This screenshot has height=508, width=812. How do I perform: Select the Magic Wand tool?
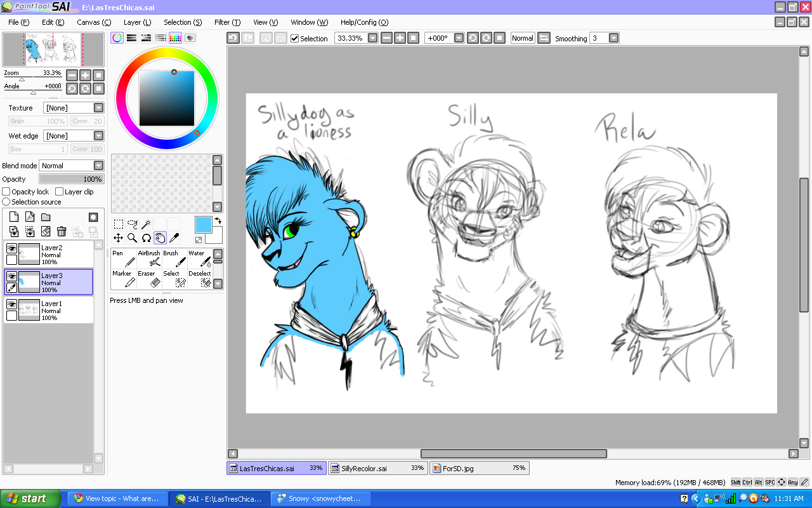(x=146, y=224)
